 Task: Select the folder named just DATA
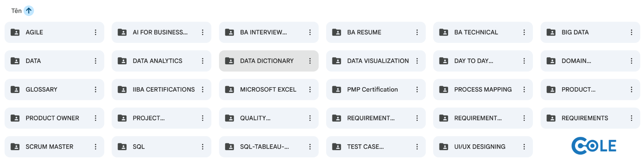(33, 61)
